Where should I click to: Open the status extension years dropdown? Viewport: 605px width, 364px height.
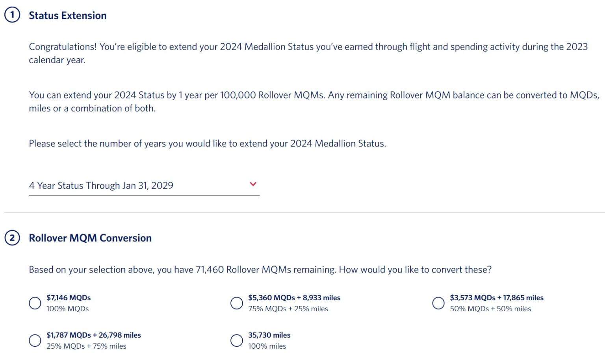pyautogui.click(x=144, y=186)
